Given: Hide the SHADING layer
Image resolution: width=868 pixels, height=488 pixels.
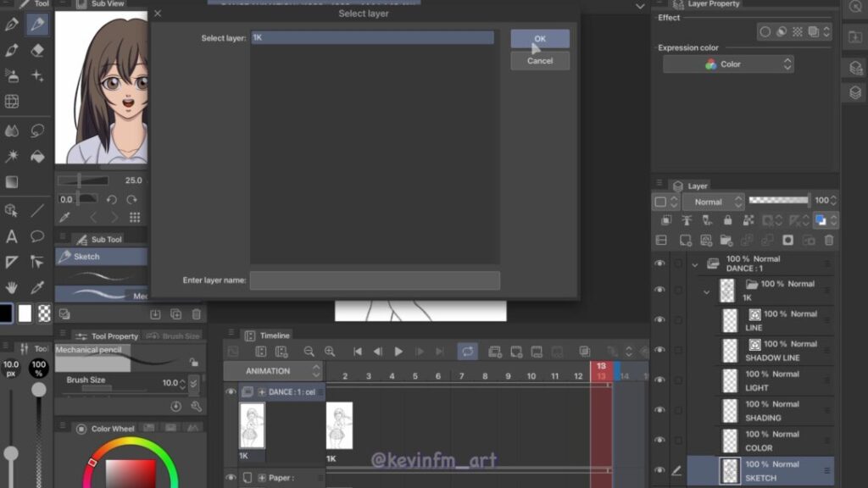Looking at the screenshot, I should (659, 410).
